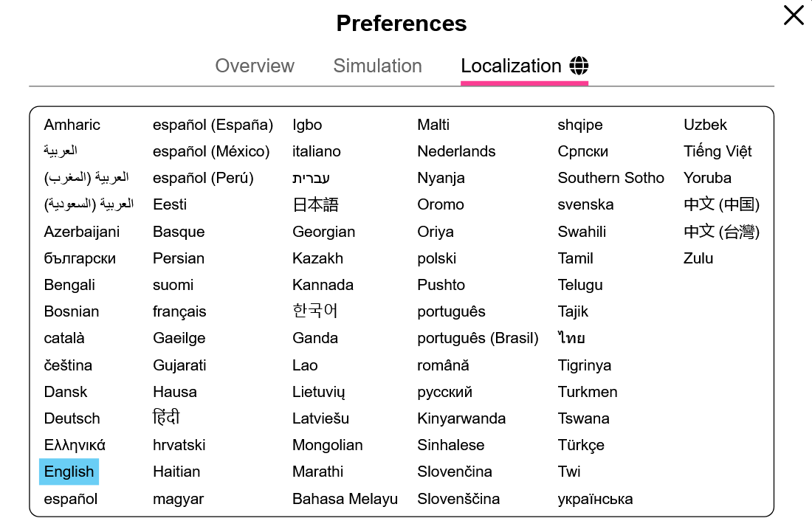
Task: Select українська language
Action: point(595,500)
